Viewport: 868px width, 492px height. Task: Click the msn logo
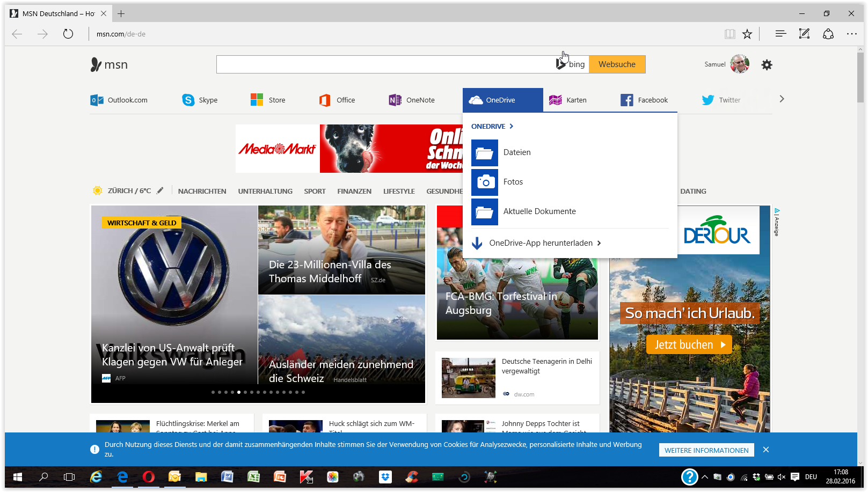click(x=109, y=64)
